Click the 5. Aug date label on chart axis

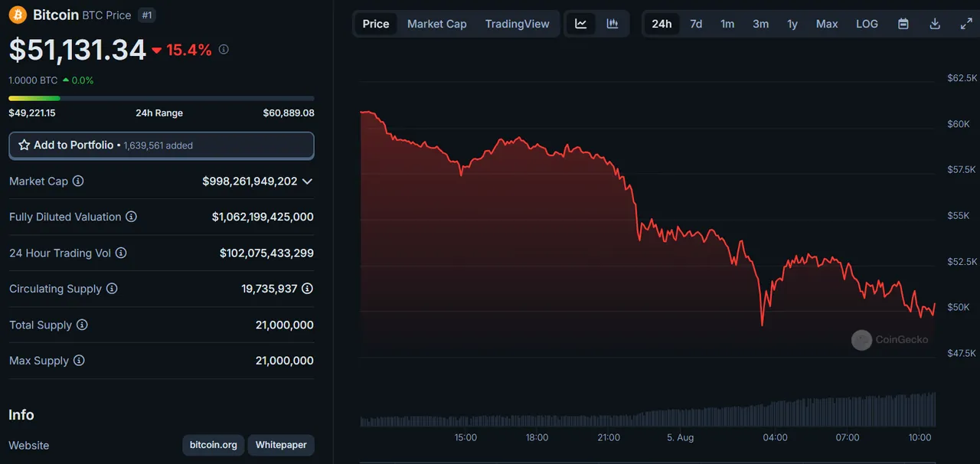pos(680,437)
